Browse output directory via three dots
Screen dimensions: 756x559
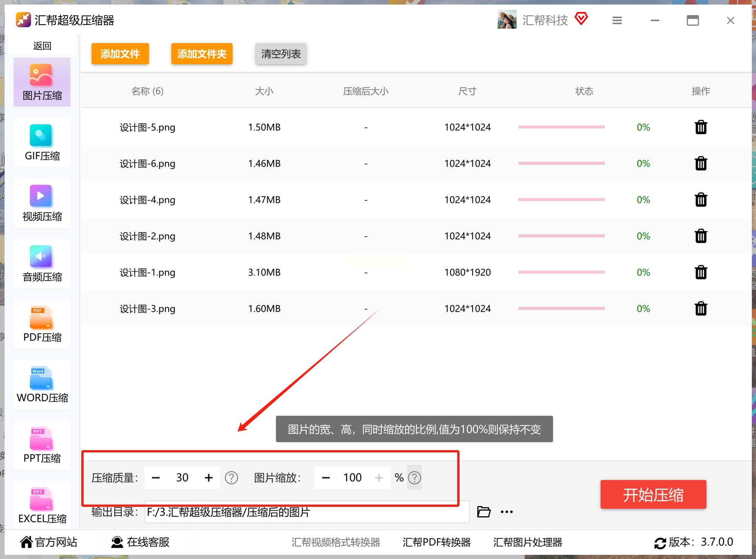506,512
